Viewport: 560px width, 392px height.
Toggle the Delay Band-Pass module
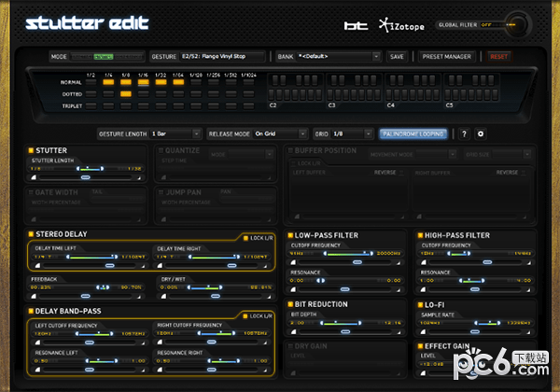31,311
